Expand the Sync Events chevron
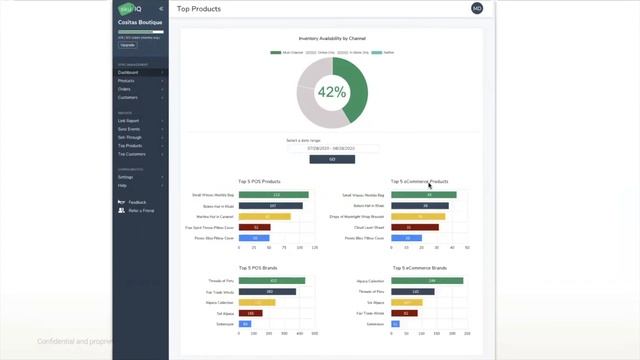Image resolution: width=640 pixels, height=360 pixels. (162, 129)
